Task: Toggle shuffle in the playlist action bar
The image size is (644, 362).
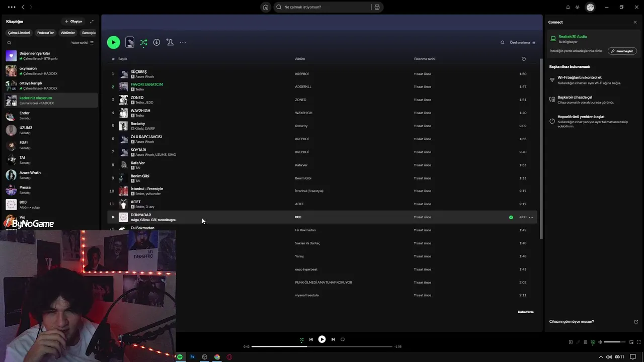Action: click(x=143, y=43)
